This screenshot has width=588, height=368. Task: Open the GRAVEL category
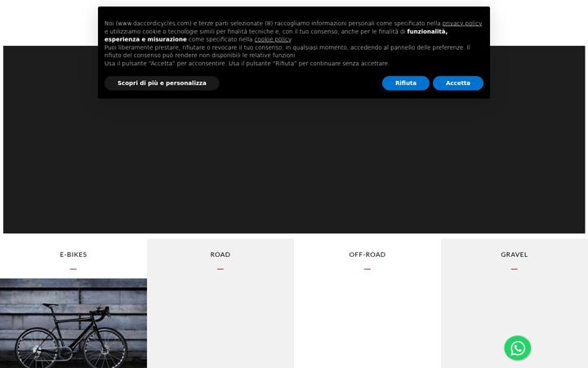coord(514,254)
